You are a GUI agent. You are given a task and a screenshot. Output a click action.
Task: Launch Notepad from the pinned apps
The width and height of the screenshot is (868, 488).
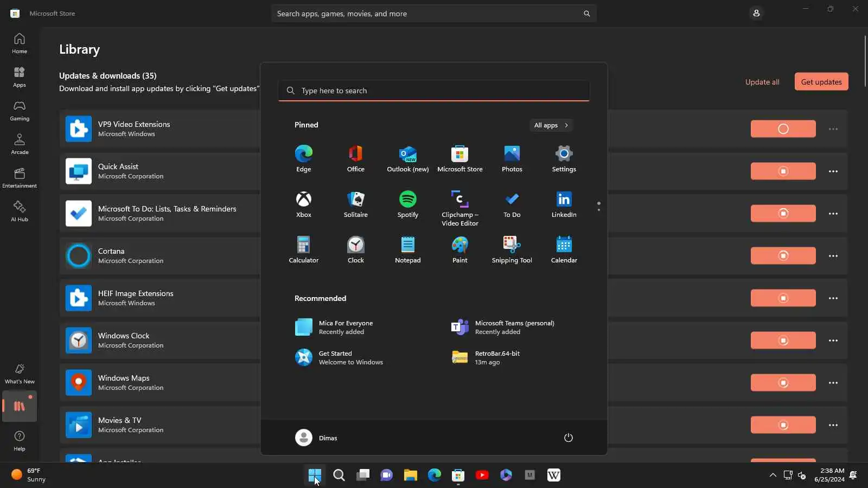coord(408,250)
